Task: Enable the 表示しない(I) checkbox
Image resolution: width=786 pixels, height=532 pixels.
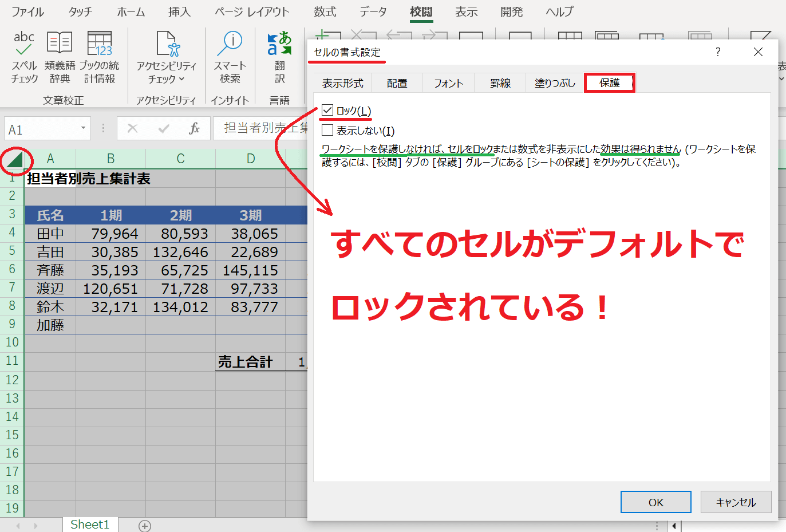Action: pos(327,130)
